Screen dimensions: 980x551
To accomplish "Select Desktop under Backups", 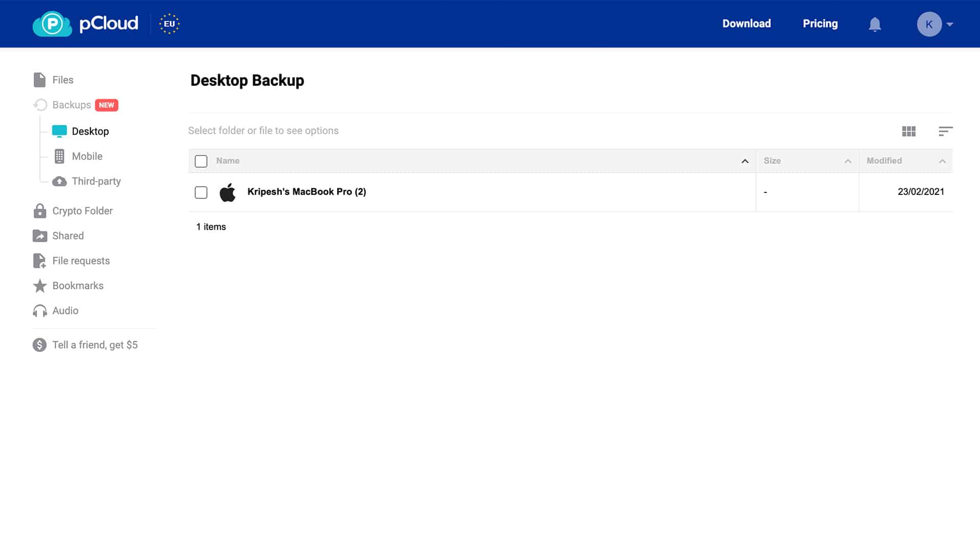I will tap(90, 131).
